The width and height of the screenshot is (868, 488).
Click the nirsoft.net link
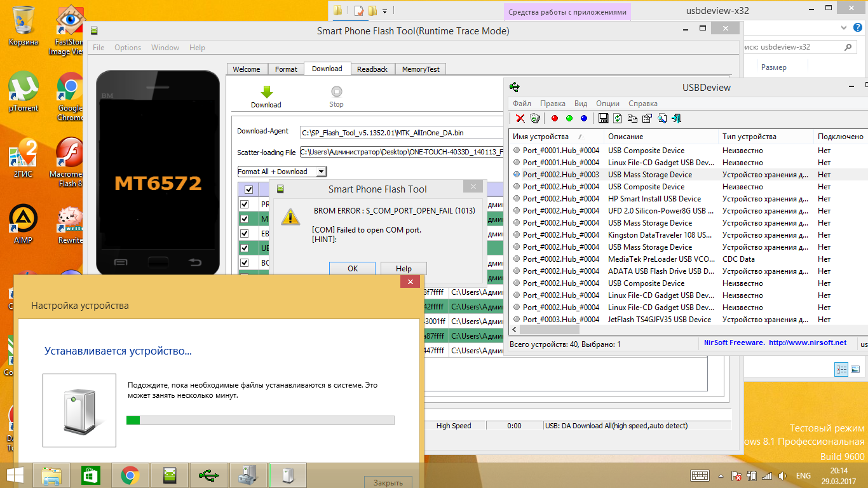(808, 342)
